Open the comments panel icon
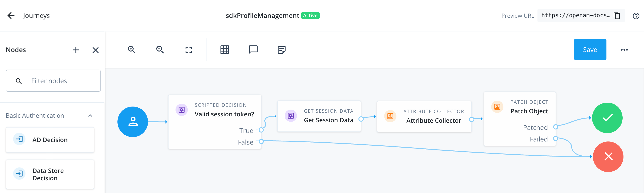This screenshot has width=644, height=193. [x=253, y=50]
